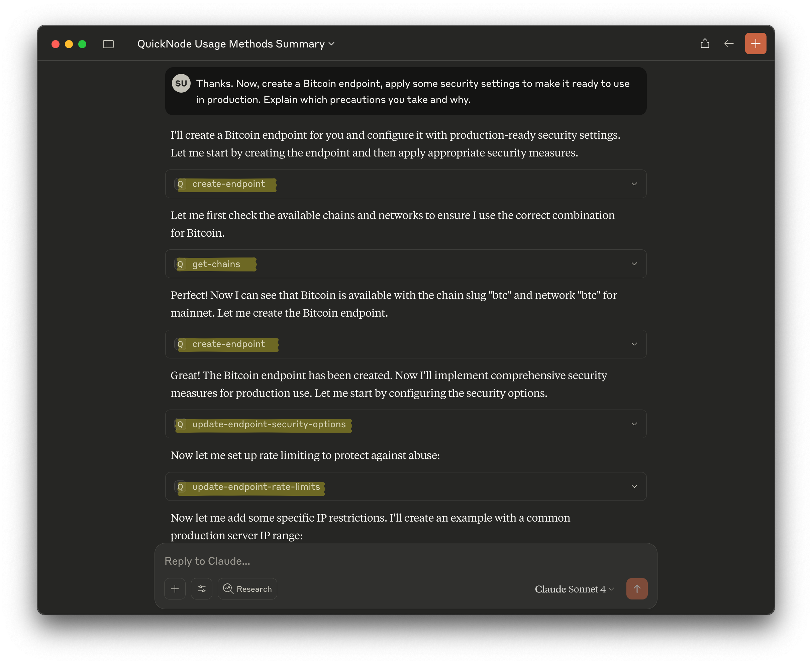Screen dimensions: 812x664
Task: Open the tools settings sliders icon
Action: coord(202,589)
